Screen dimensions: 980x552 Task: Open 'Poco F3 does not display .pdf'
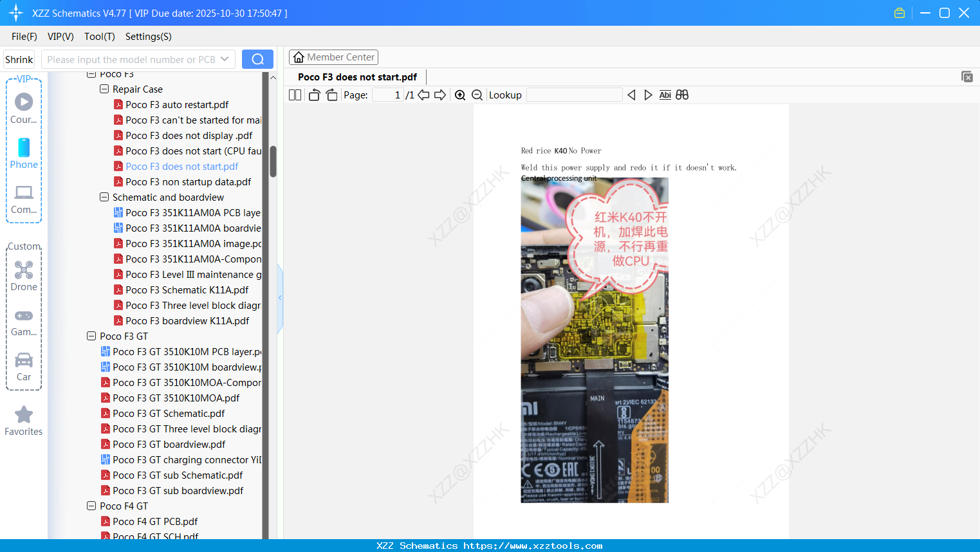189,136
